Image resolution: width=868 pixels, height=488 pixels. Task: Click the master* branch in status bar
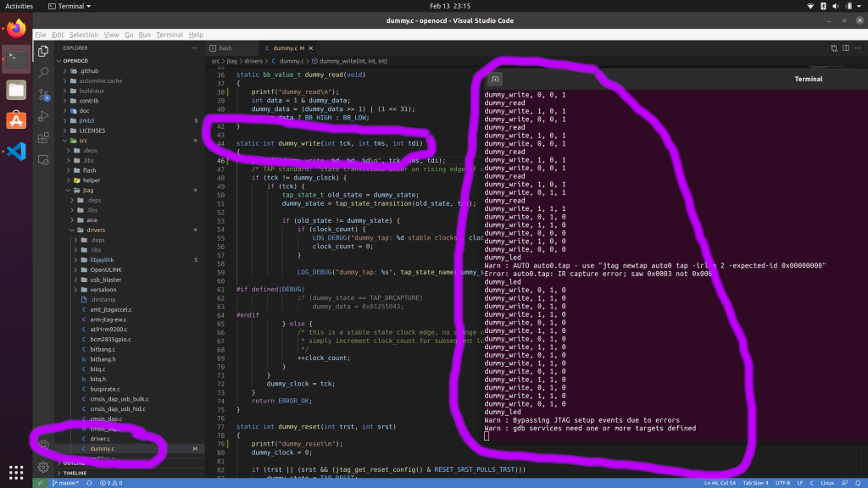coord(65,483)
